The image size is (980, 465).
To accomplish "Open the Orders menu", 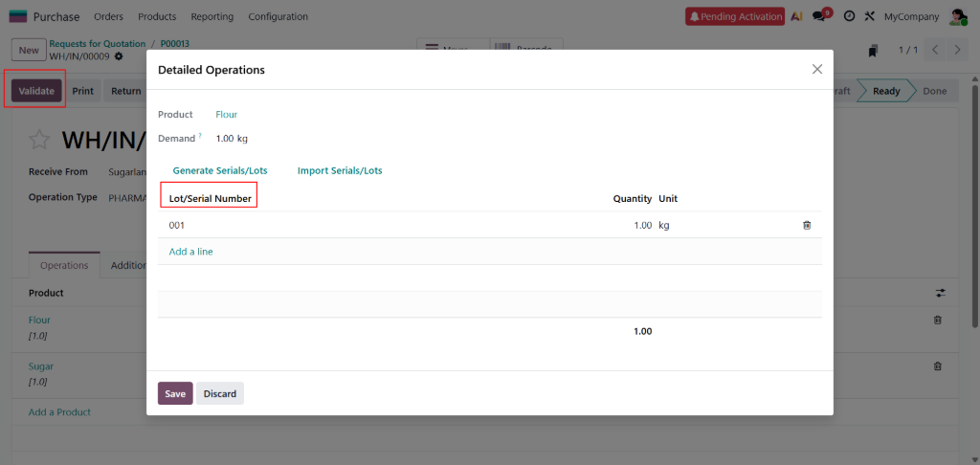I will pyautogui.click(x=108, y=16).
